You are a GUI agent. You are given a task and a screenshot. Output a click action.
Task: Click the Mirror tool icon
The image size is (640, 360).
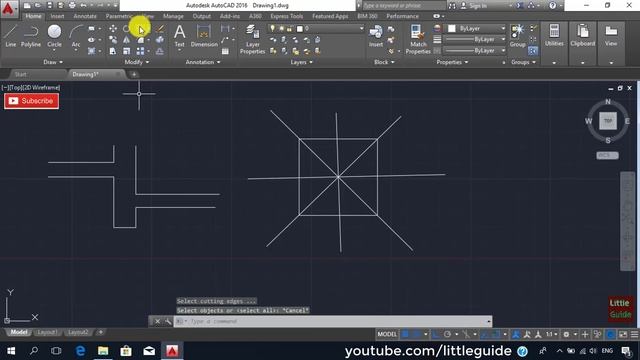(x=127, y=40)
